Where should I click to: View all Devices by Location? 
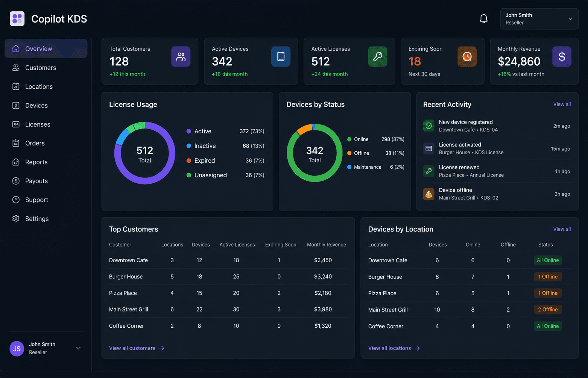tap(562, 229)
